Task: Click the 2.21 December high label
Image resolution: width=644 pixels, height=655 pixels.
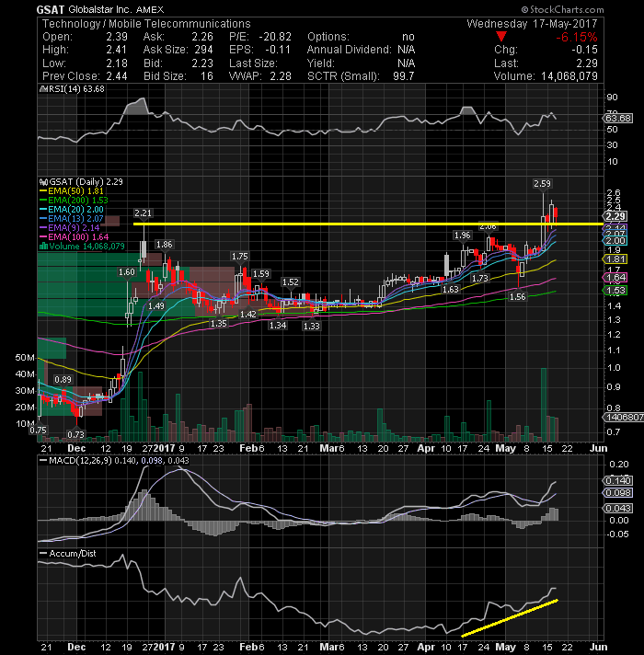Action: click(x=143, y=213)
